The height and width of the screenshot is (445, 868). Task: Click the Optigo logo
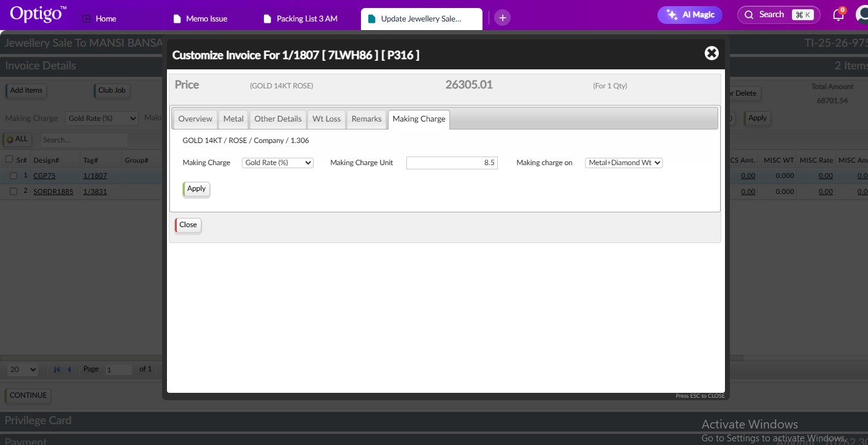pyautogui.click(x=38, y=14)
